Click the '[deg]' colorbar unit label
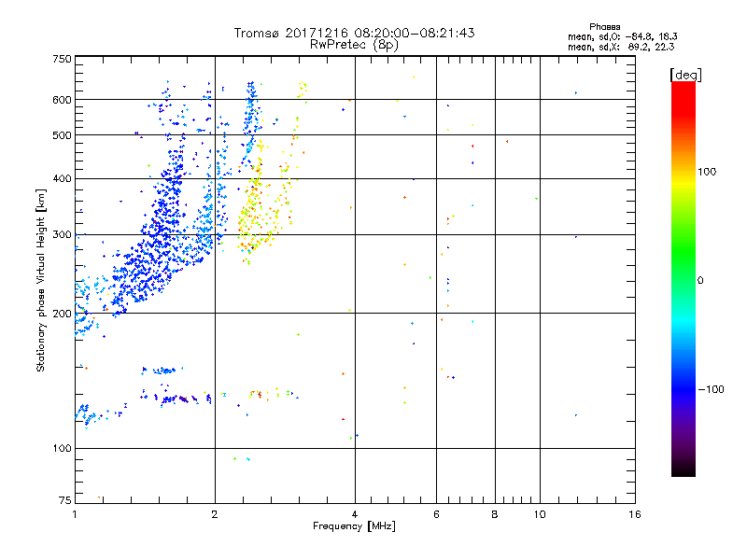 point(685,76)
